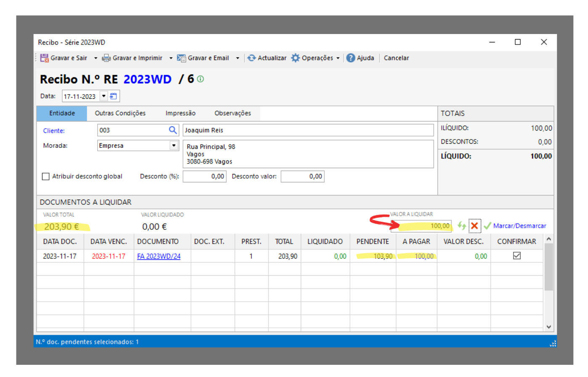Click the Gravar e Imprimir printer icon
The width and height of the screenshot is (588, 377).
(x=106, y=58)
